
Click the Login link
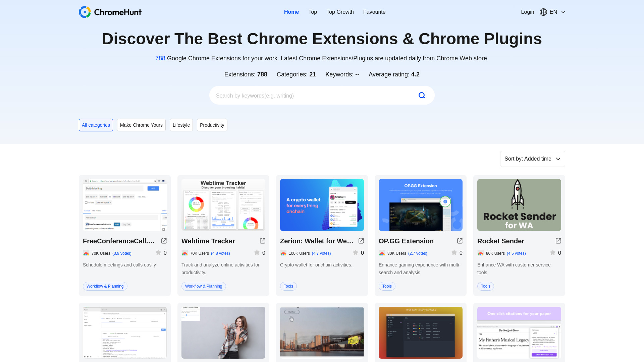(527, 12)
